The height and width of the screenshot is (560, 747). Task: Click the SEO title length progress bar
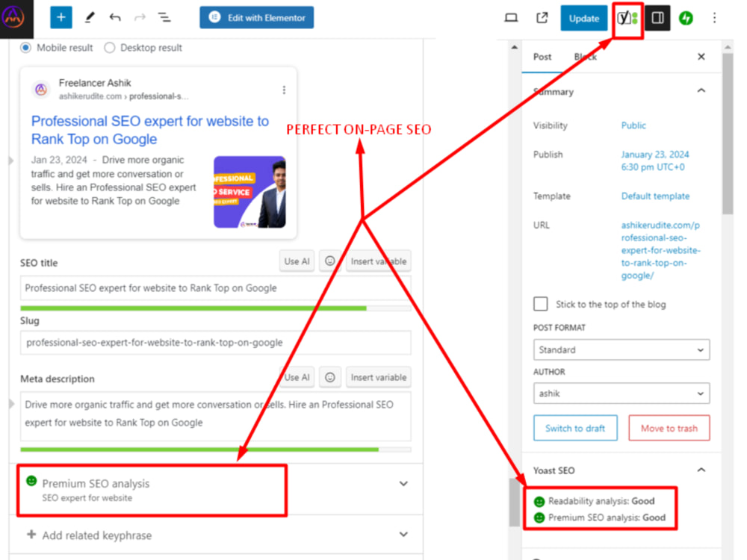point(215,308)
